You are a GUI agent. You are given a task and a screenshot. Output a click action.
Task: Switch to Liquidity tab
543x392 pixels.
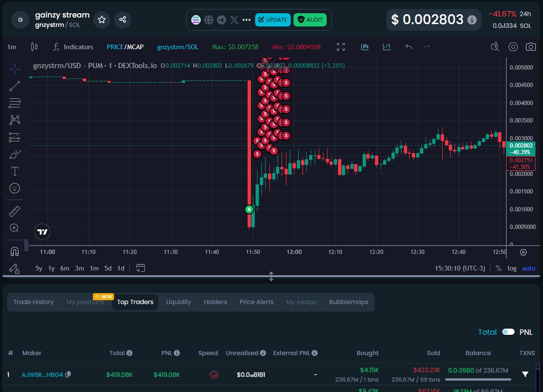pyautogui.click(x=178, y=302)
